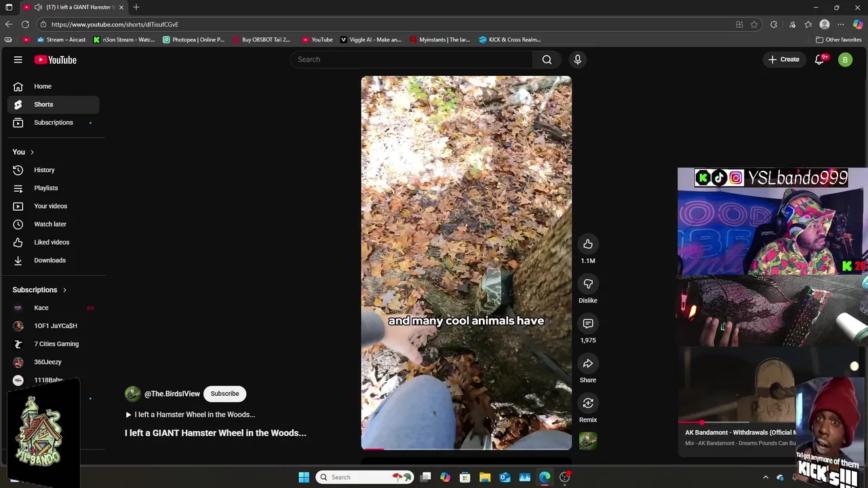Viewport: 868px width, 488px height.
Task: Open the Photopea bookmark
Action: pos(193,40)
